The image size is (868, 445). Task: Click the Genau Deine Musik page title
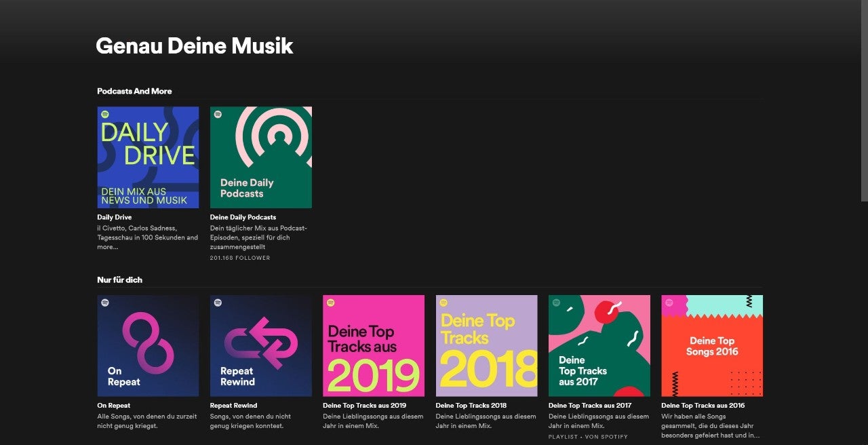(x=195, y=46)
